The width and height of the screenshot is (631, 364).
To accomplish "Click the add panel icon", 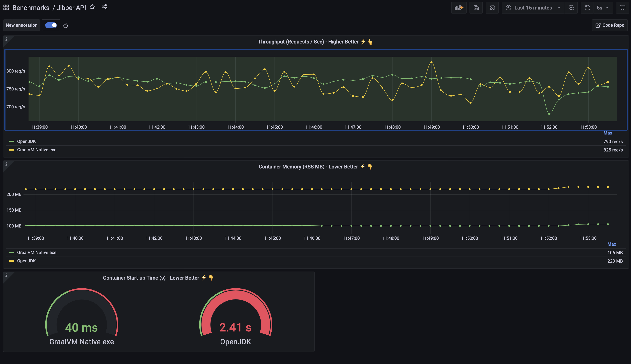I will tap(459, 8).
